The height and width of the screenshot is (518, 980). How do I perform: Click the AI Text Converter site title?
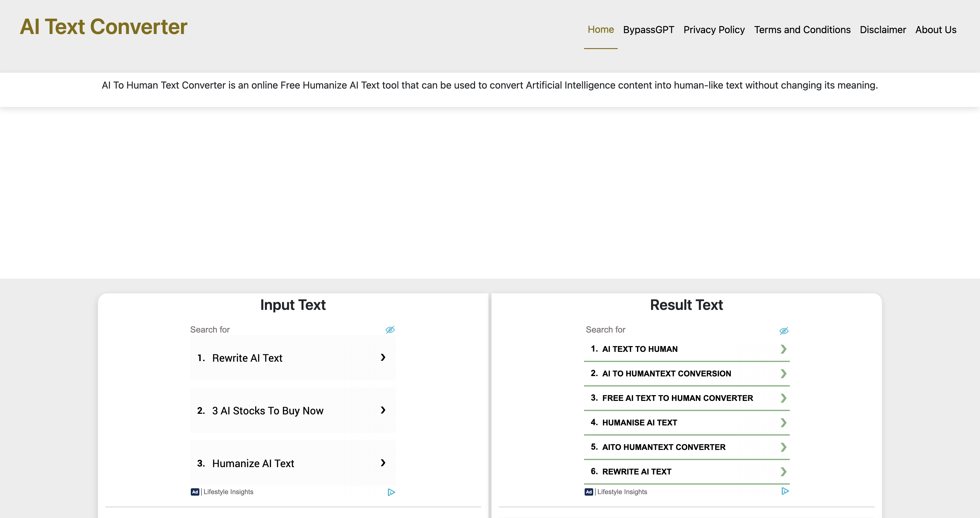point(104,27)
